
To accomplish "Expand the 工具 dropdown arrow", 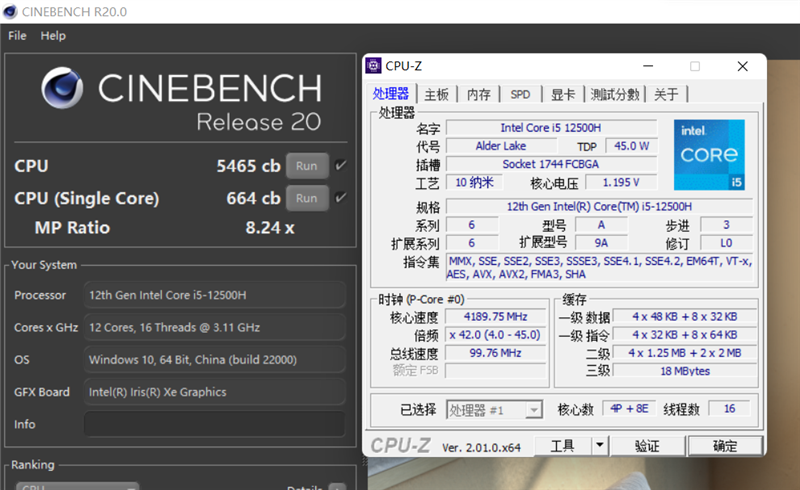I will point(600,446).
